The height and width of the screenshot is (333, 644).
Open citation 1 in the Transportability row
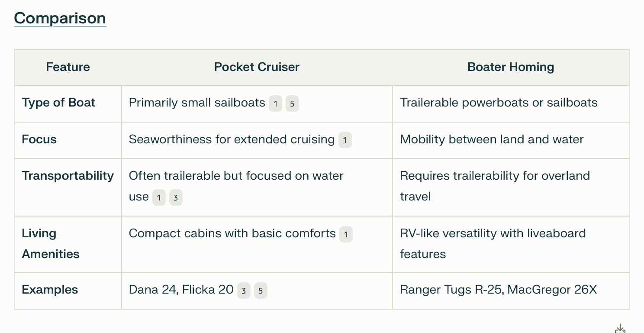point(159,198)
